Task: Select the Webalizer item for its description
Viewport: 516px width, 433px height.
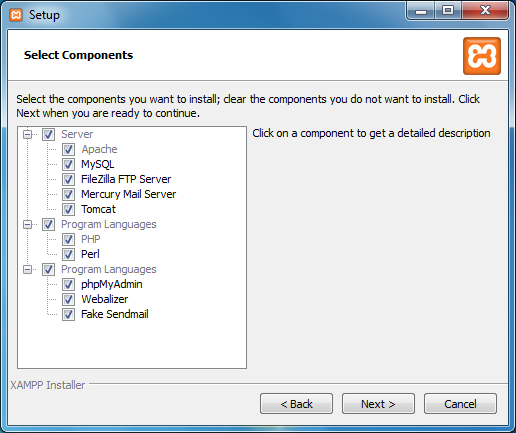Action: (105, 299)
